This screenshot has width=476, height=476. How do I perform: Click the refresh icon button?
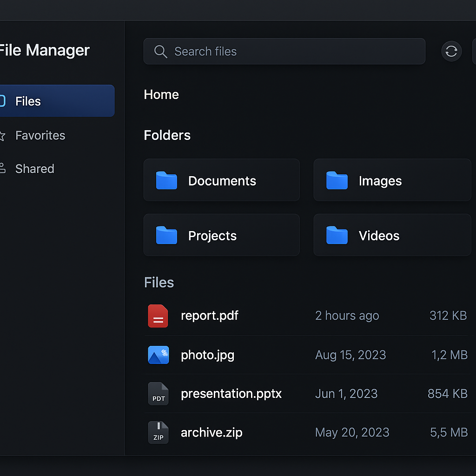(x=451, y=51)
